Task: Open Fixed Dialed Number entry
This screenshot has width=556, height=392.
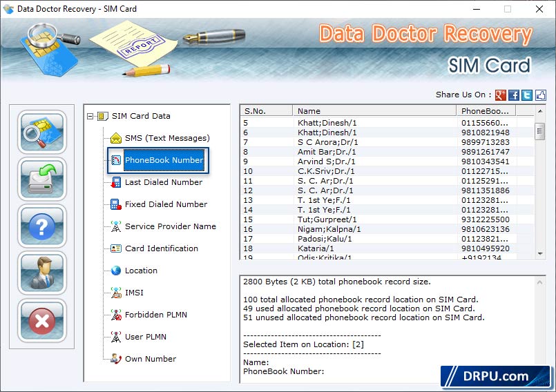Action: tap(166, 204)
